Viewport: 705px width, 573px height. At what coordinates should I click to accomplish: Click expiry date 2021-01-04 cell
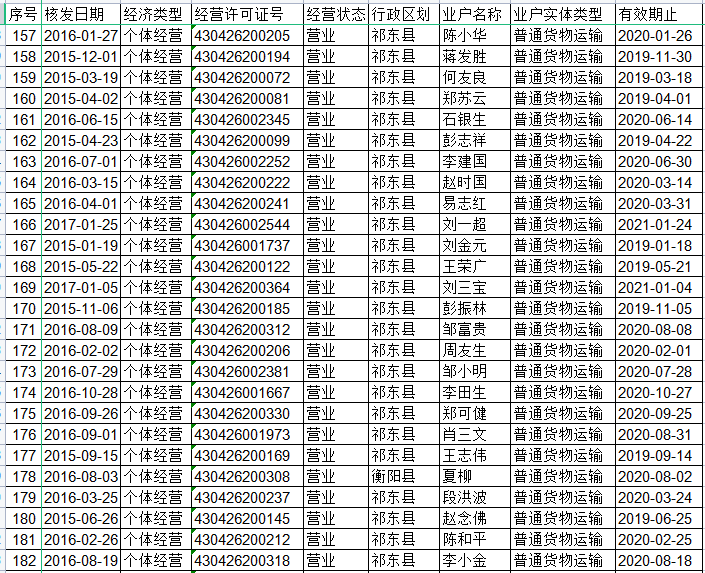tap(654, 288)
